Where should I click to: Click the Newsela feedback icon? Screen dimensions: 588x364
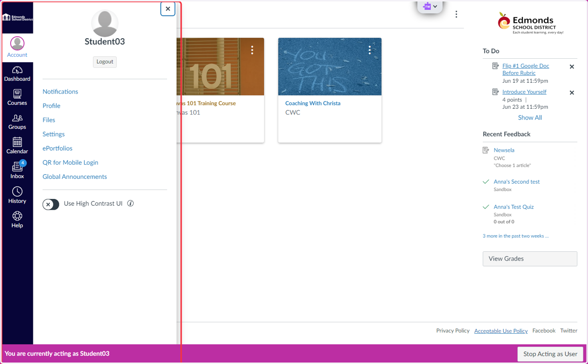click(486, 150)
